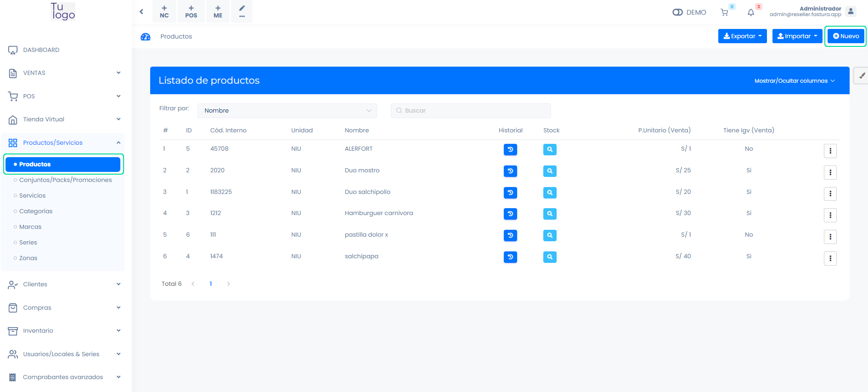The width and height of the screenshot is (868, 392).
Task: Open three-dot actions menu for salchipapa
Action: pyautogui.click(x=830, y=258)
